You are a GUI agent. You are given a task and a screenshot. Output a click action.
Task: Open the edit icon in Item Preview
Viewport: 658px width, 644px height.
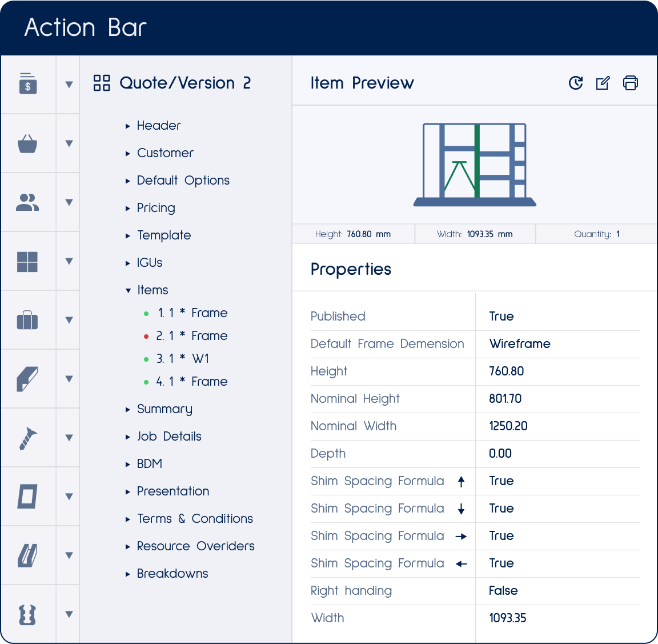(603, 83)
